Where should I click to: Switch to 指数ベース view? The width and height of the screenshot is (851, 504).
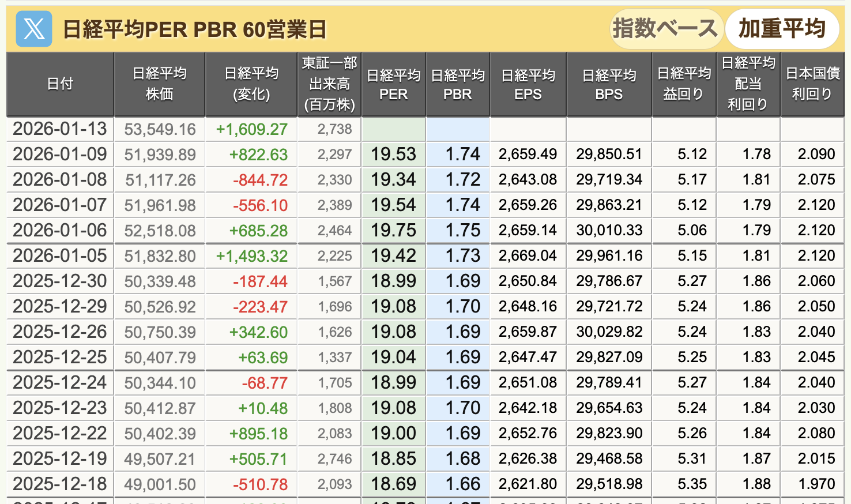[665, 28]
